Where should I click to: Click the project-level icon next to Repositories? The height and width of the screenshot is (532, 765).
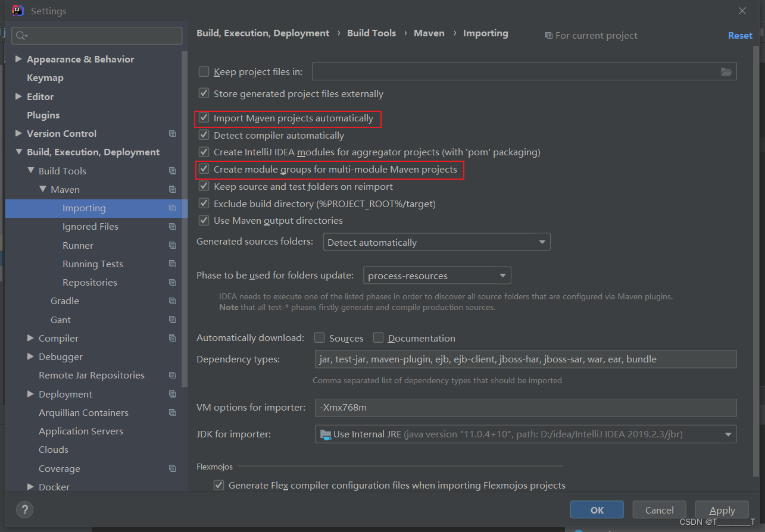(x=172, y=282)
